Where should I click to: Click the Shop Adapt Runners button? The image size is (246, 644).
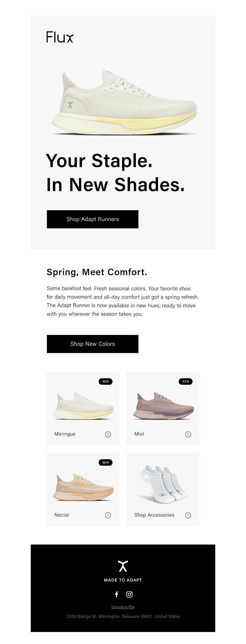93,219
